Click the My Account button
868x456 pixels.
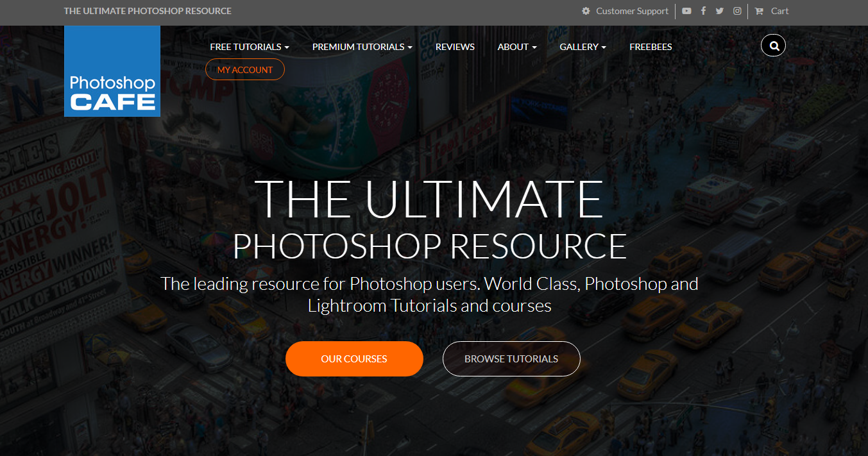[x=245, y=69]
